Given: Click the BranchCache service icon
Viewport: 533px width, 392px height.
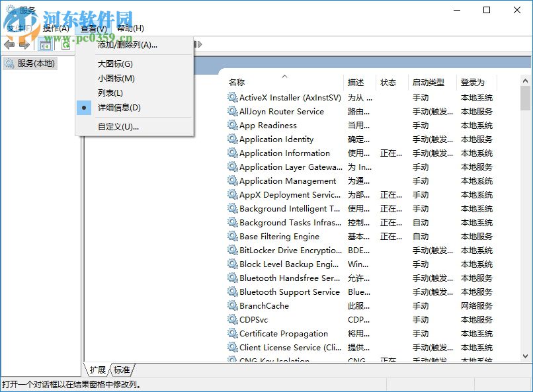Looking at the screenshot, I should click(x=232, y=305).
